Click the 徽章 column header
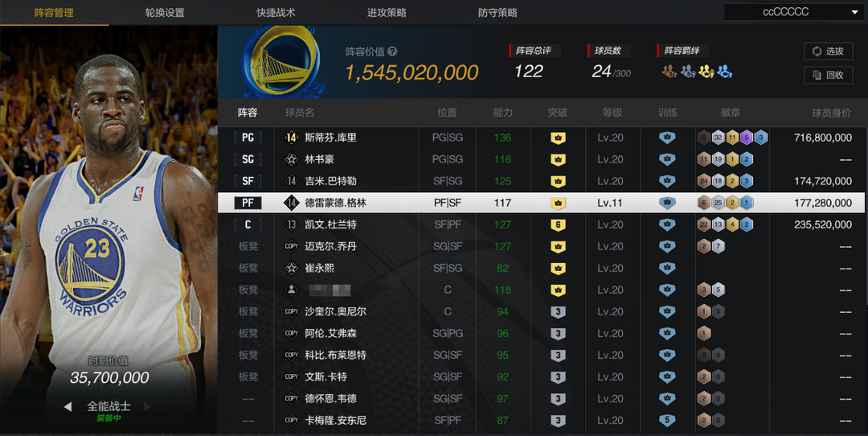Image resolution: width=868 pixels, height=436 pixels. [x=730, y=113]
